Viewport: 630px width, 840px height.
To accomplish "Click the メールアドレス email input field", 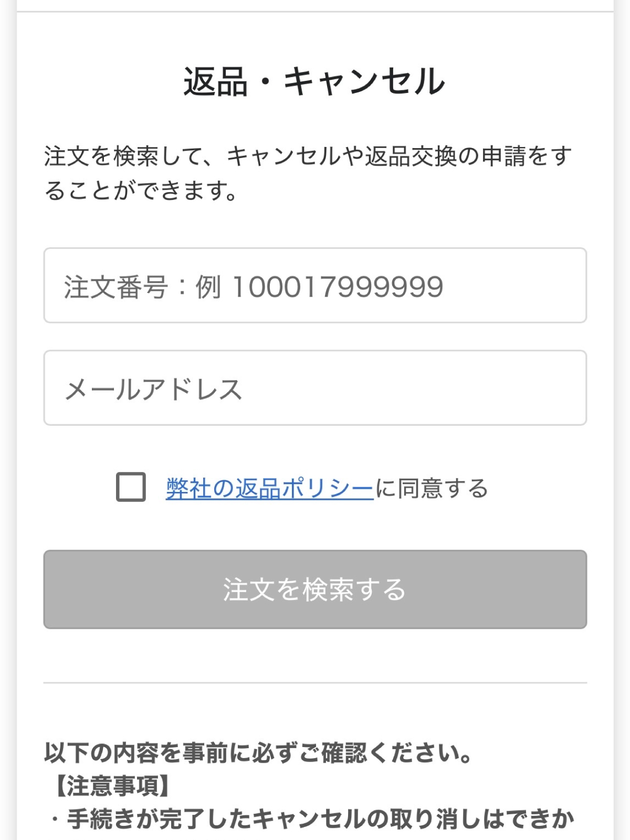I will [x=315, y=388].
